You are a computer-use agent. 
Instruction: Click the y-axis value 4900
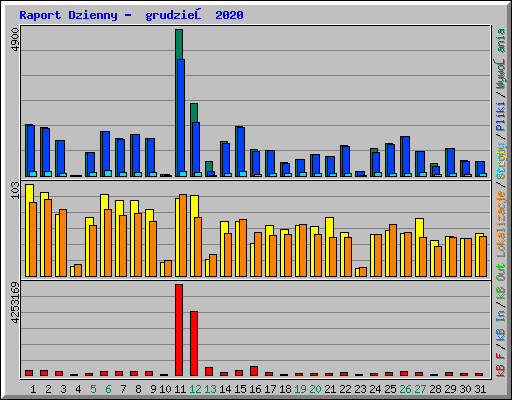[15, 40]
